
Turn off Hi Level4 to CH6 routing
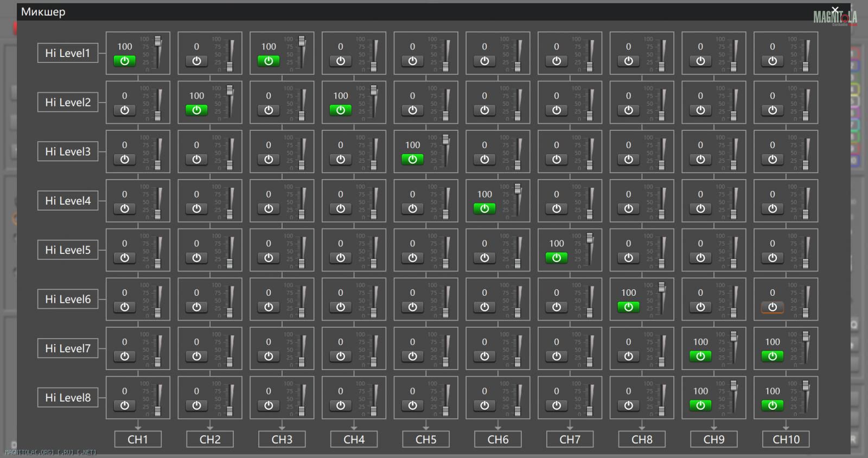click(484, 208)
